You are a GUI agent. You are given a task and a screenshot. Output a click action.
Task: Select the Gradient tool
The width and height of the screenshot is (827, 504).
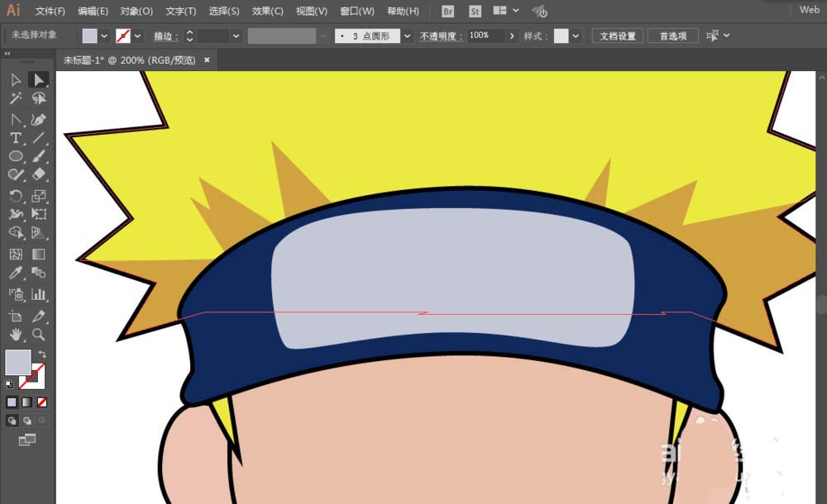pos(39,254)
